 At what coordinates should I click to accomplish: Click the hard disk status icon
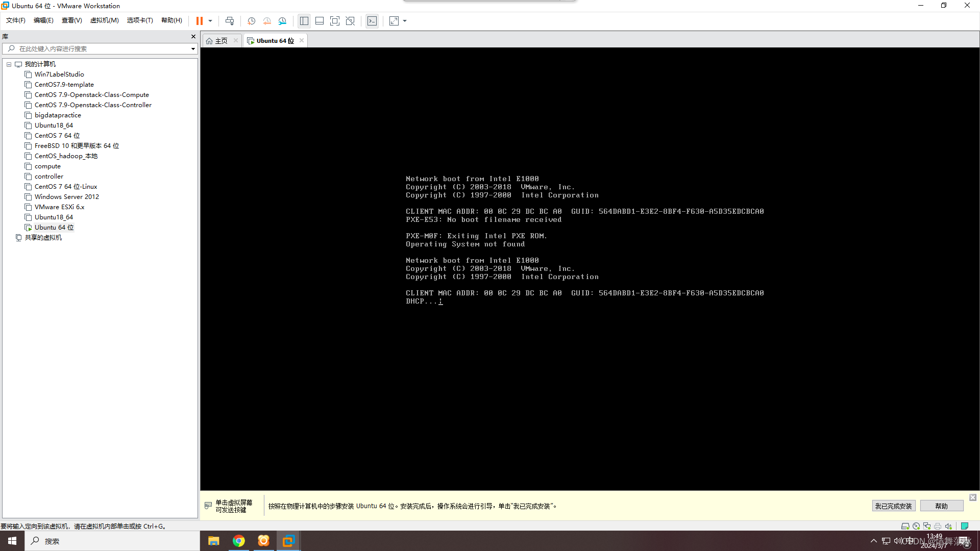[x=905, y=526]
